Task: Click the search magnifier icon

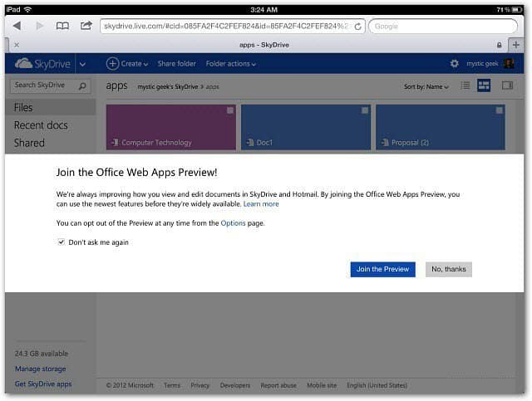Action: pyautogui.click(x=82, y=86)
